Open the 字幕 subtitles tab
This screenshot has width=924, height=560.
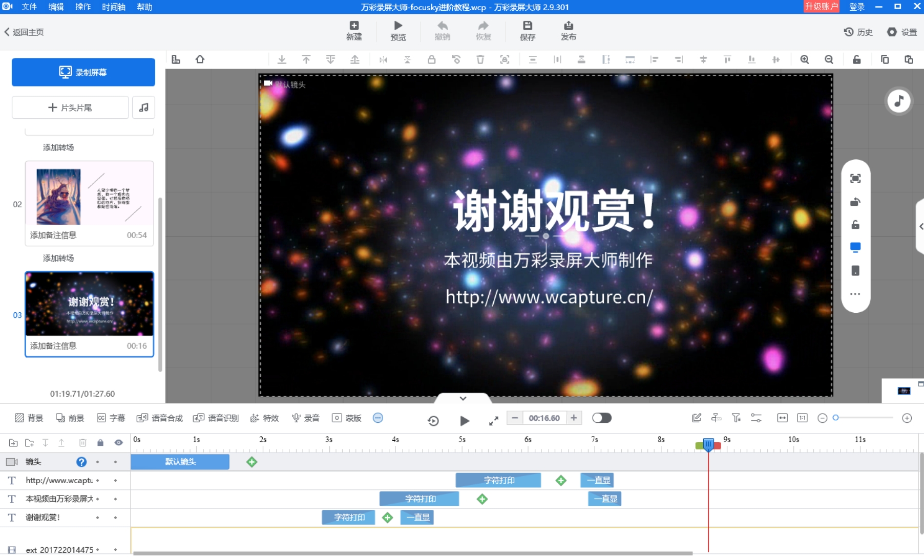[x=111, y=418]
